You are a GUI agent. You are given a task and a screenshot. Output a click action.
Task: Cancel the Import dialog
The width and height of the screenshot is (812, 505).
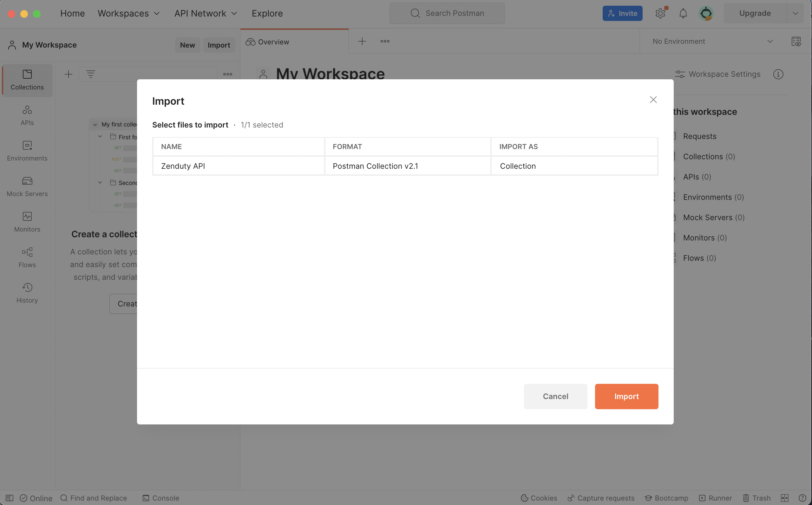tap(555, 396)
